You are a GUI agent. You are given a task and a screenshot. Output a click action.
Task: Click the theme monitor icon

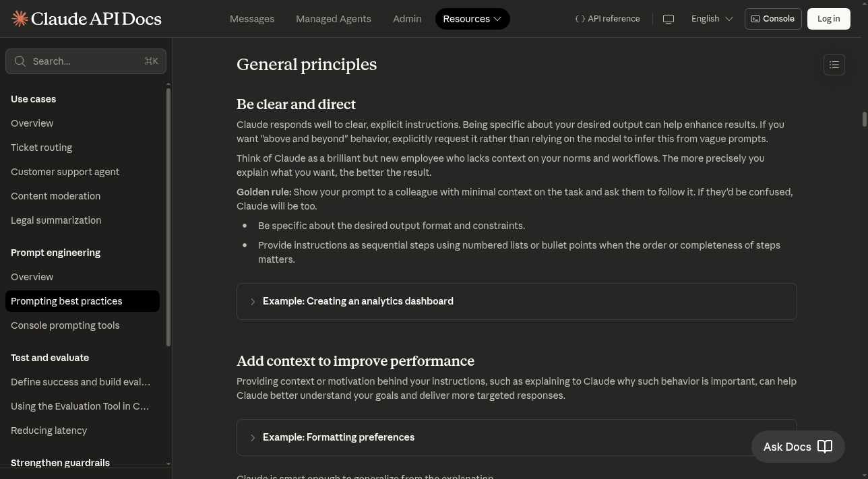pos(669,19)
